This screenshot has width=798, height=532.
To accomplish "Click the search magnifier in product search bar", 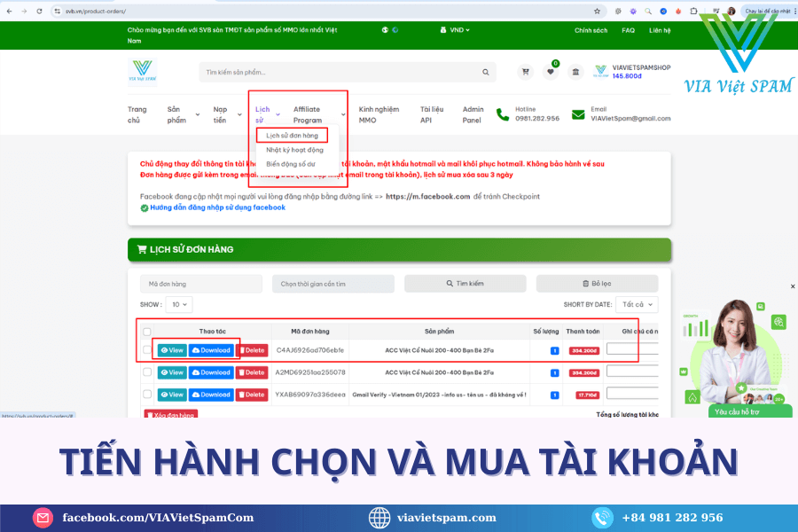I will point(486,72).
